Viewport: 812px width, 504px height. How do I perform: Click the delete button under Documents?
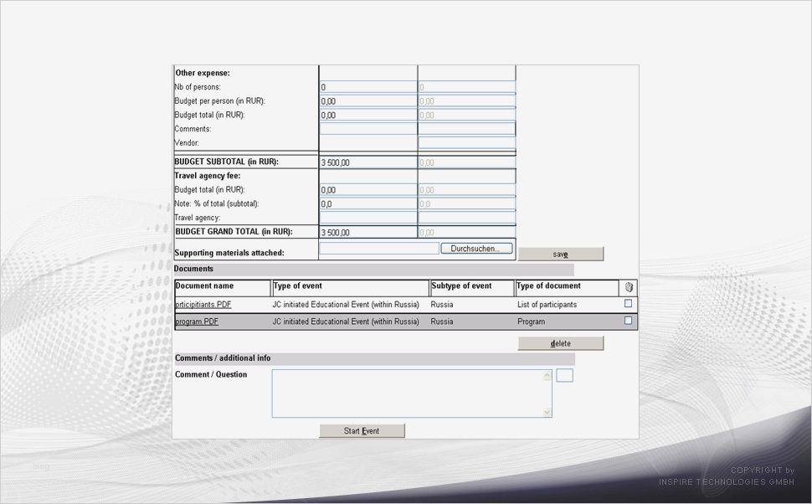coord(561,343)
